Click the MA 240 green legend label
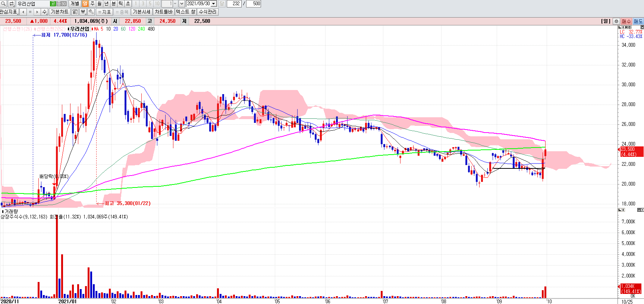Image resolution: width=644 pixels, height=304 pixels. pos(141,29)
